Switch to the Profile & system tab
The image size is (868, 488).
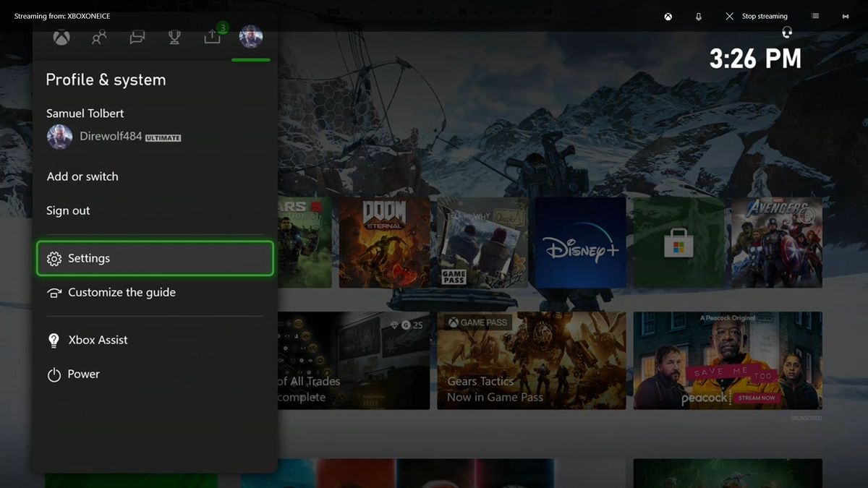(x=251, y=36)
